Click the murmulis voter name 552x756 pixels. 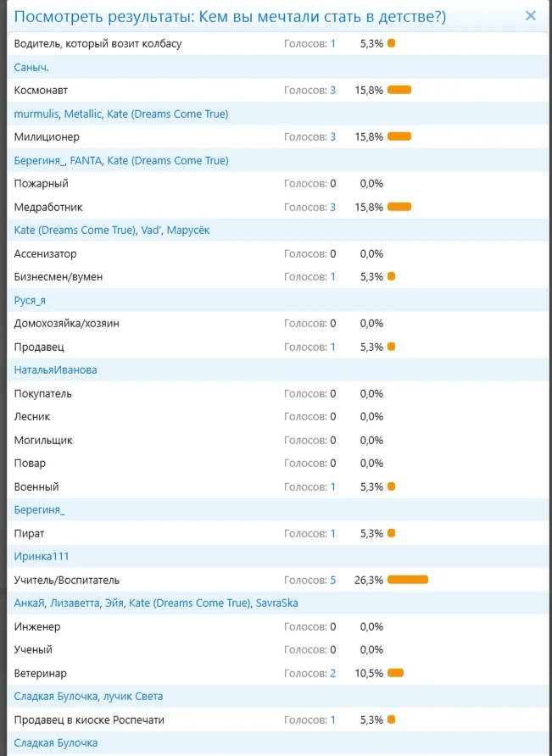[36, 114]
